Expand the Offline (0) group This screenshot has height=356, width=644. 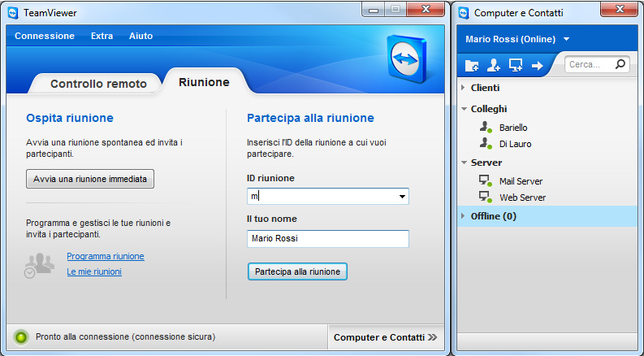click(x=463, y=216)
